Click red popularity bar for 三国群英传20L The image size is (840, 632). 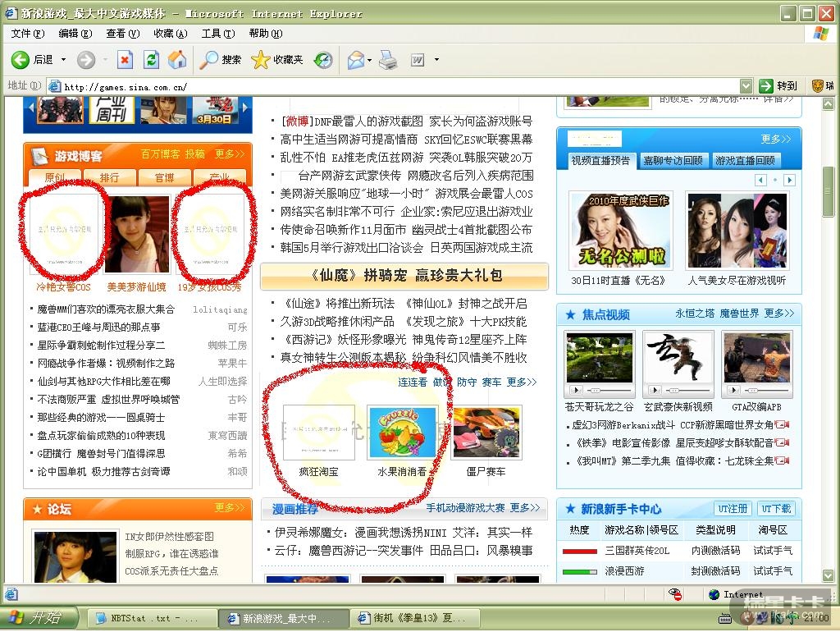pos(580,551)
